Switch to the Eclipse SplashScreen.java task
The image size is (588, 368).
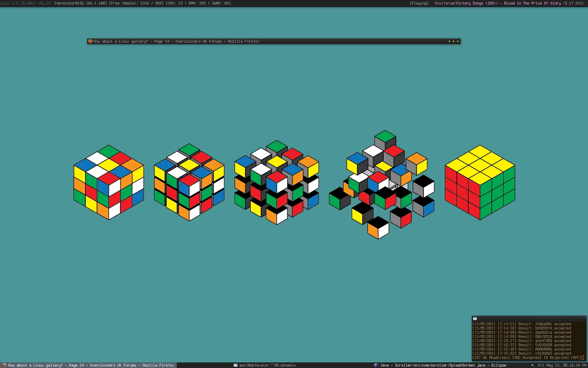(440, 365)
